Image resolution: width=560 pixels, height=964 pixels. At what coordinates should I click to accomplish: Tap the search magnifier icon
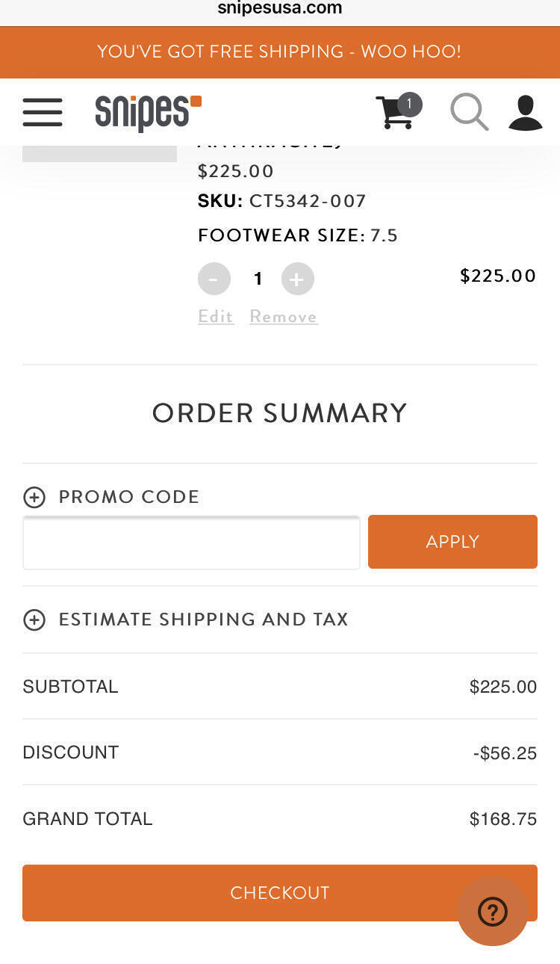(x=469, y=112)
